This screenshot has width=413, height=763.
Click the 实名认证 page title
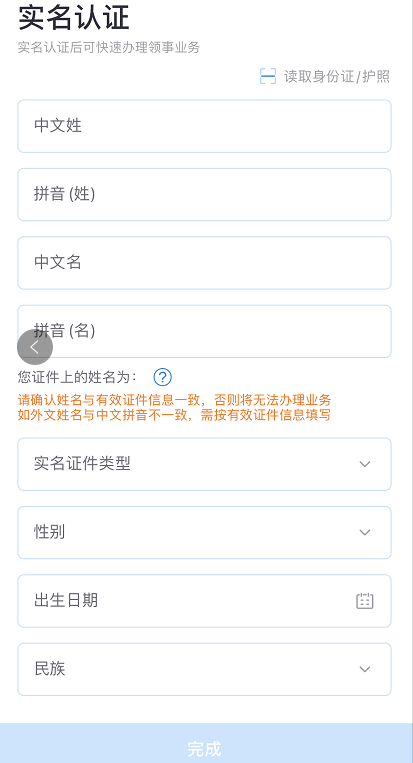click(74, 18)
